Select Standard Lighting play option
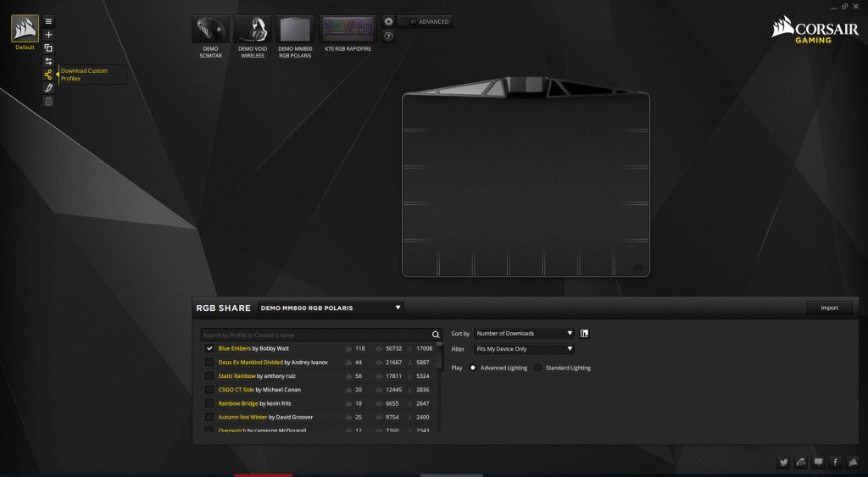 click(x=538, y=368)
